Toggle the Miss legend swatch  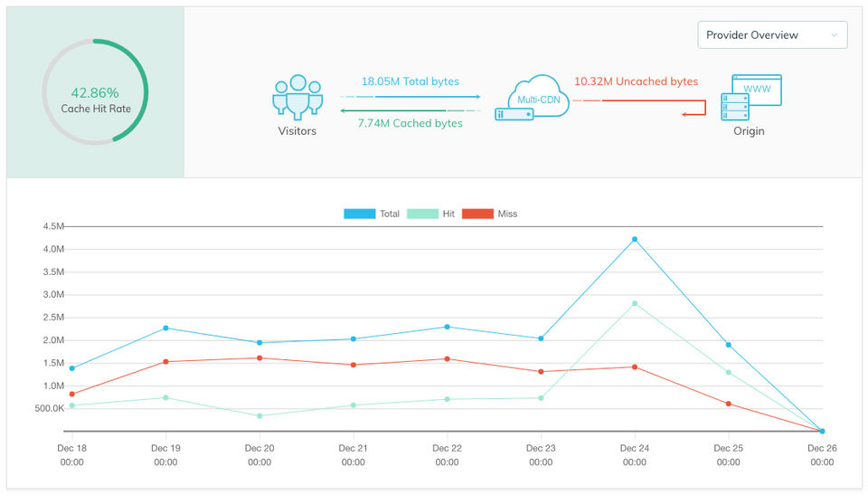tap(477, 214)
